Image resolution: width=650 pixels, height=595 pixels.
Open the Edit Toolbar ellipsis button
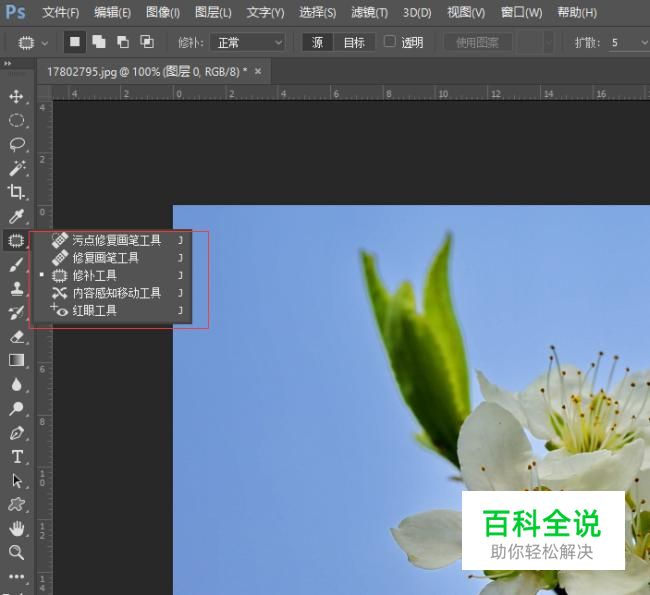pos(16,576)
